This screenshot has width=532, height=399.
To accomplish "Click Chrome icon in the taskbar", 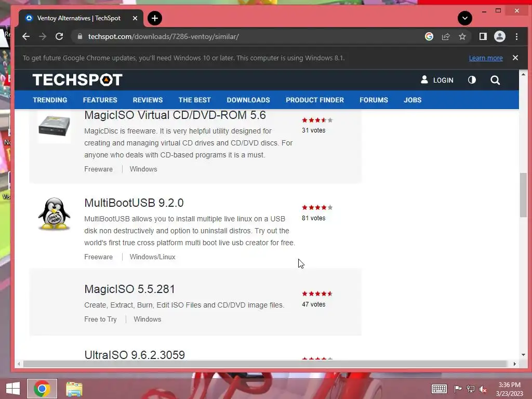I will point(42,389).
